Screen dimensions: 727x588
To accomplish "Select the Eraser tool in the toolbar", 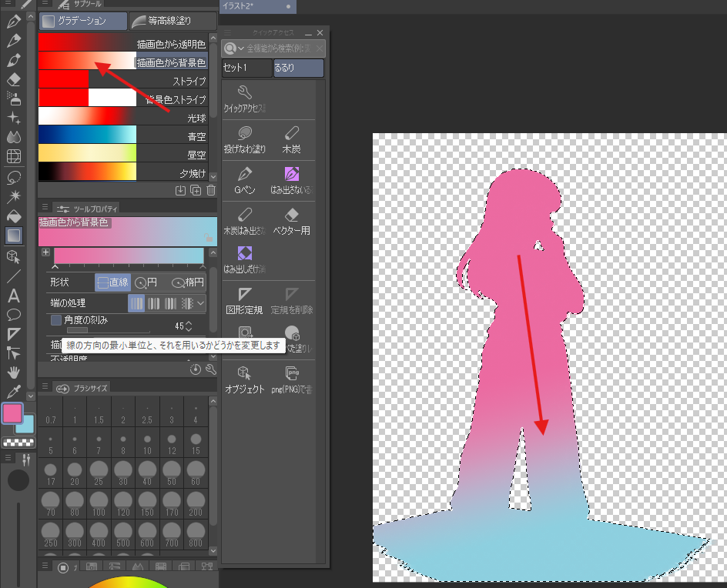I will [13, 79].
